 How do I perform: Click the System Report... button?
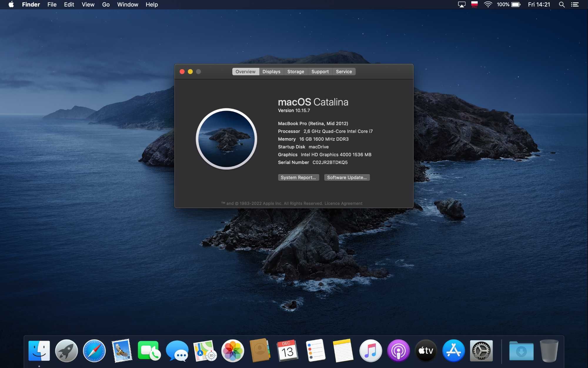click(x=298, y=178)
